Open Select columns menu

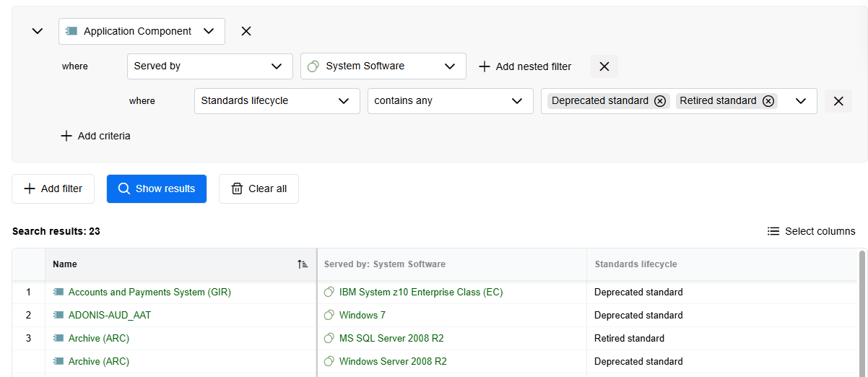click(x=811, y=231)
